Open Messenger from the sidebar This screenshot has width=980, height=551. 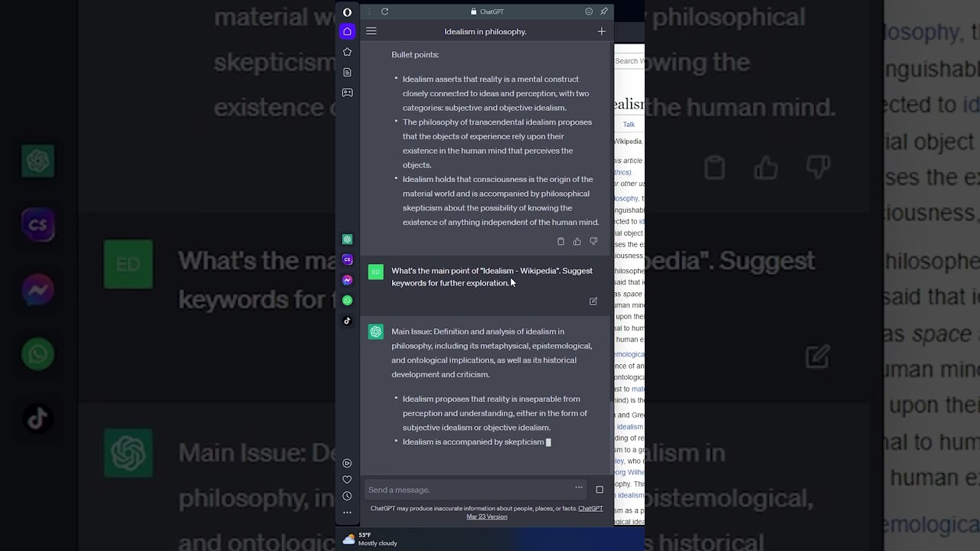347,280
